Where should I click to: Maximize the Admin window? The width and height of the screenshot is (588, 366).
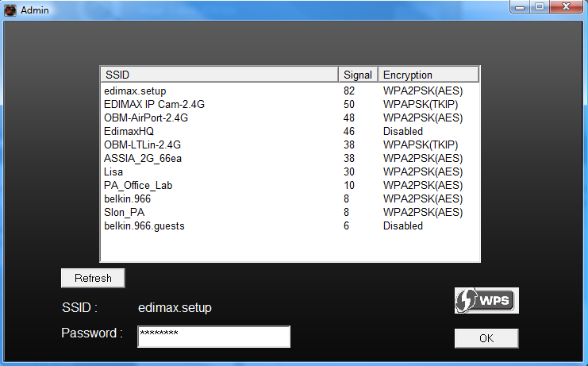point(540,7)
